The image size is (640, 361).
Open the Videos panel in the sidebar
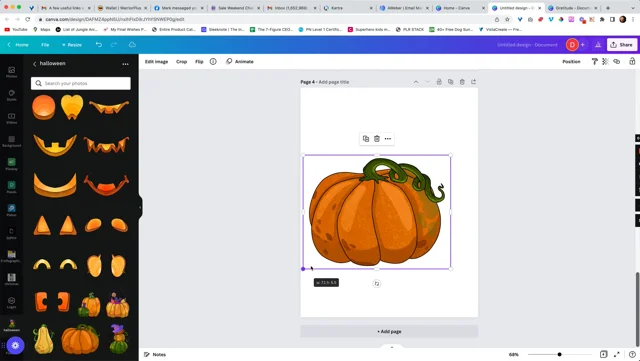(x=11, y=118)
